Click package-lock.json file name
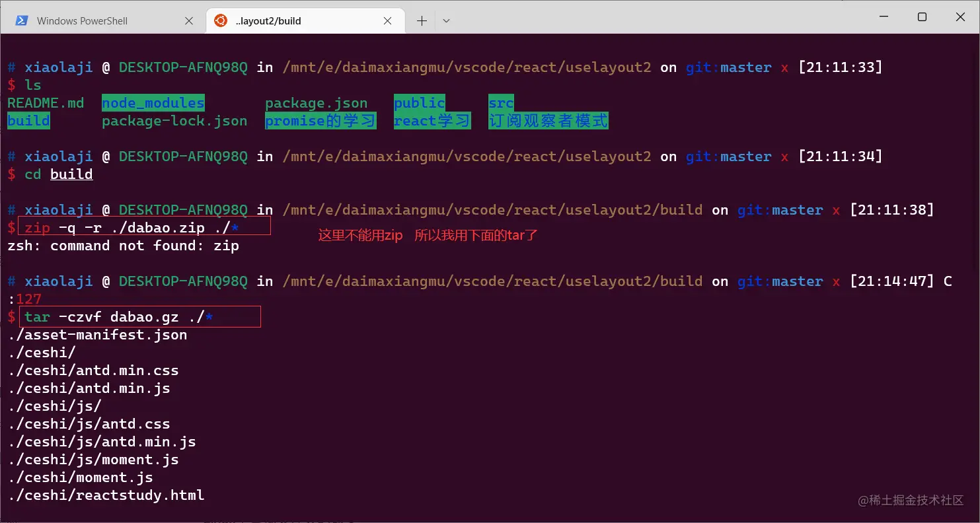 [x=174, y=121]
